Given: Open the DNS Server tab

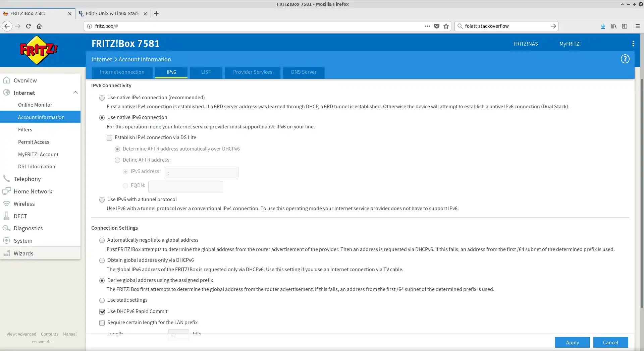Looking at the screenshot, I should point(304,72).
